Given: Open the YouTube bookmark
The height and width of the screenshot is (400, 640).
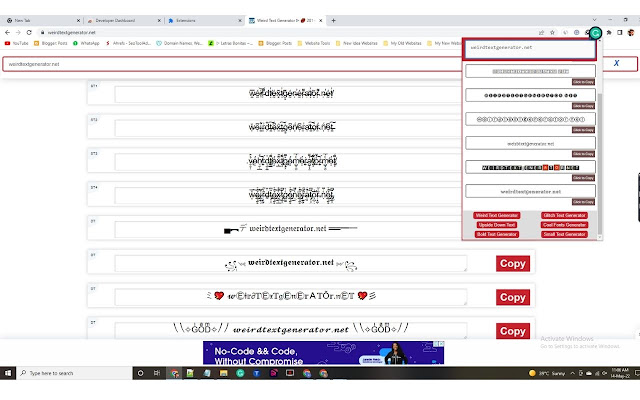Looking at the screenshot, I should (x=17, y=43).
